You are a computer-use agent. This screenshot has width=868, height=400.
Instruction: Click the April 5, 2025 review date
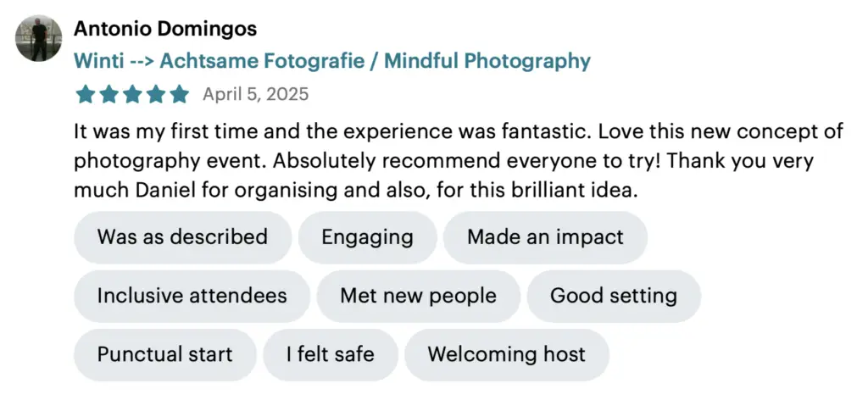256,94
